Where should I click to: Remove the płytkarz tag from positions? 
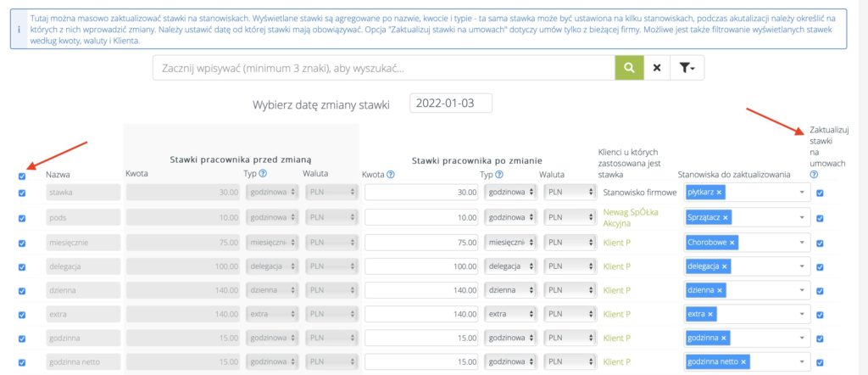(719, 193)
